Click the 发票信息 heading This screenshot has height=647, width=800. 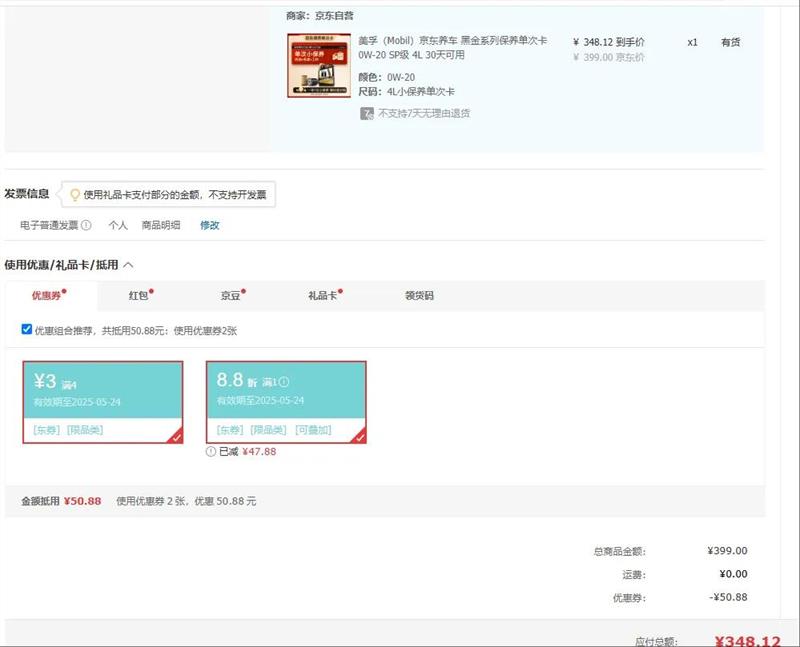tap(27, 193)
